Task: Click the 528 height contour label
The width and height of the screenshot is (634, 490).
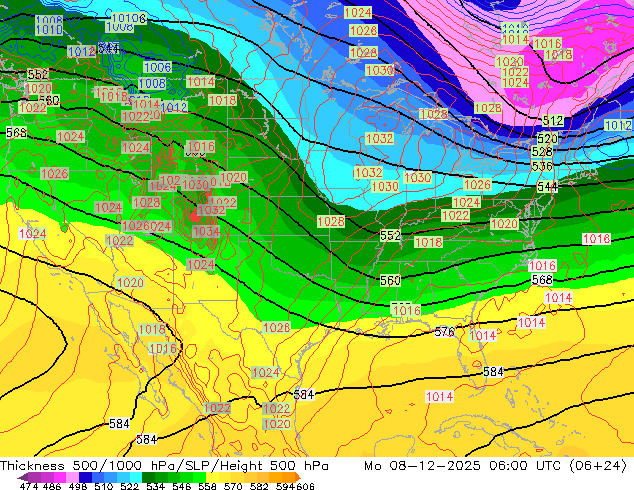Action: point(542,152)
